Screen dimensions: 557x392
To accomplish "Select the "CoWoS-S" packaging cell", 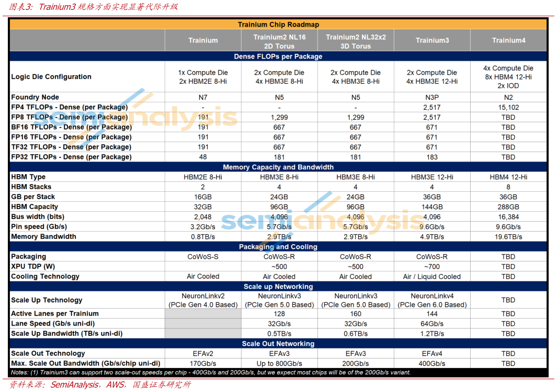I will (203, 256).
